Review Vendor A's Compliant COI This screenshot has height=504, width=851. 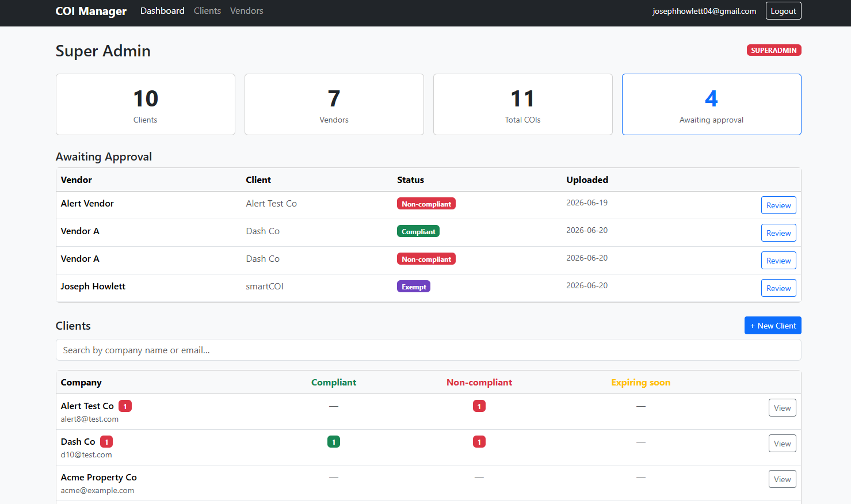779,233
